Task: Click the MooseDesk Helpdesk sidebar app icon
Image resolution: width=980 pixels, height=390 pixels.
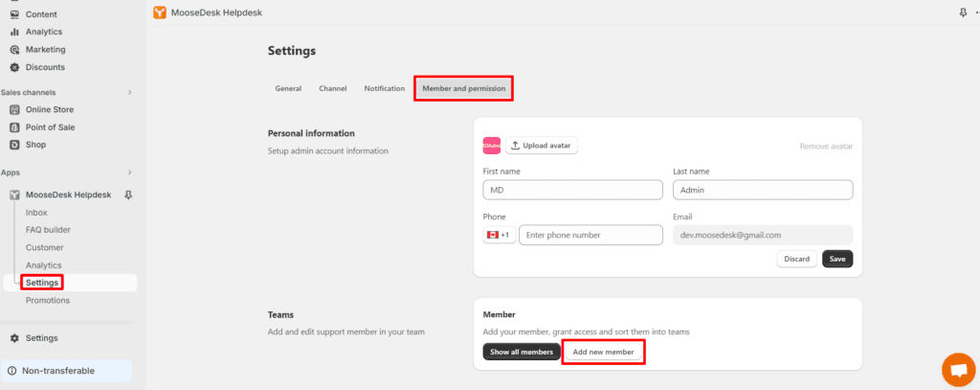Action: [x=14, y=195]
